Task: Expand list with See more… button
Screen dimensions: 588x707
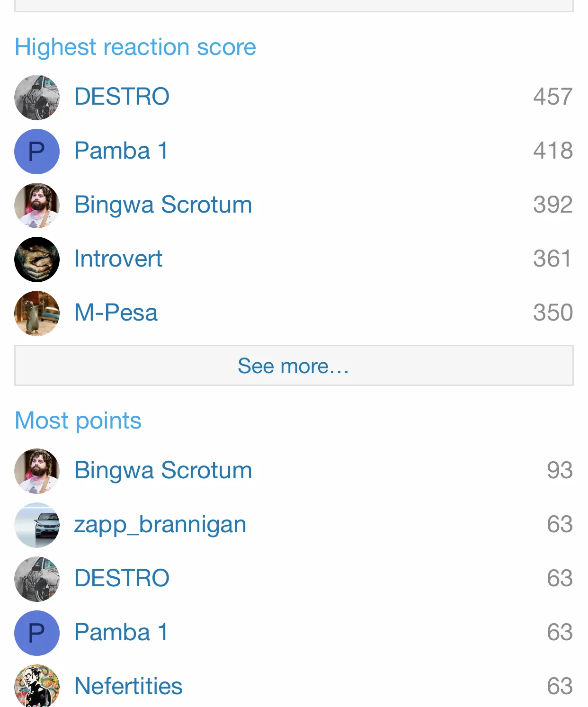Action: (294, 366)
